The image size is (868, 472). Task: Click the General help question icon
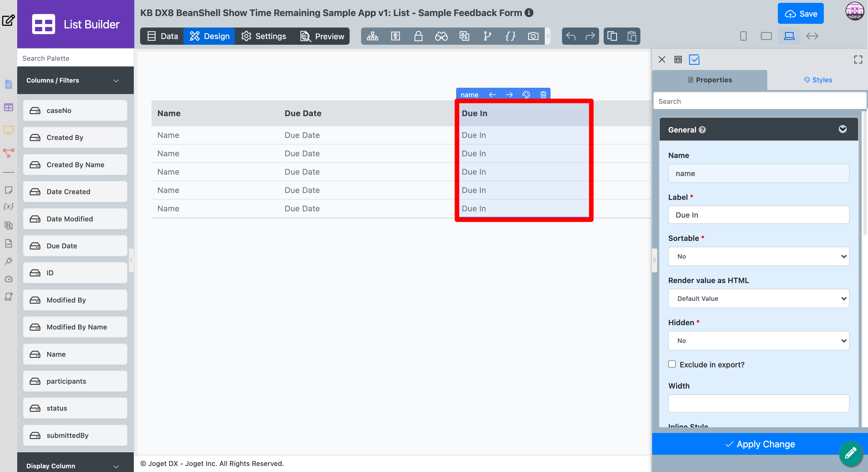coord(702,130)
